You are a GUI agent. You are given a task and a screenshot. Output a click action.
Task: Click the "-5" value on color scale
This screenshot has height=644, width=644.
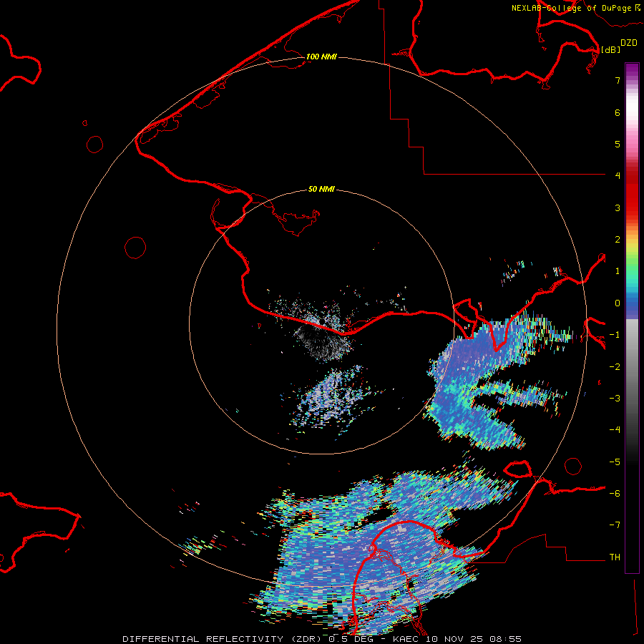pos(615,462)
